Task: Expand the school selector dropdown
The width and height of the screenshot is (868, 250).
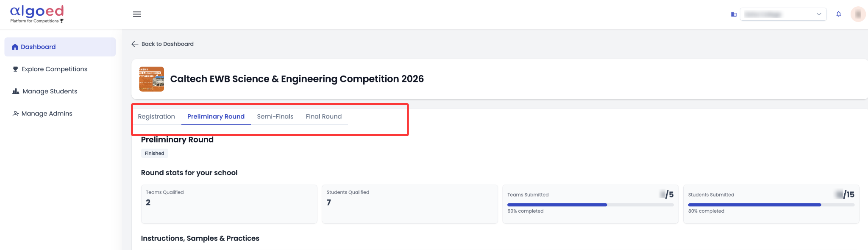Action: coord(783,14)
